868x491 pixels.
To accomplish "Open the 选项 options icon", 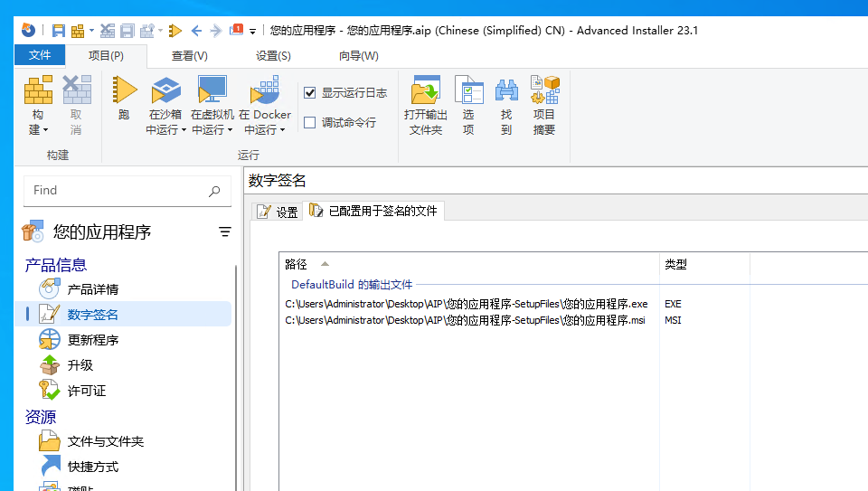I will [468, 90].
